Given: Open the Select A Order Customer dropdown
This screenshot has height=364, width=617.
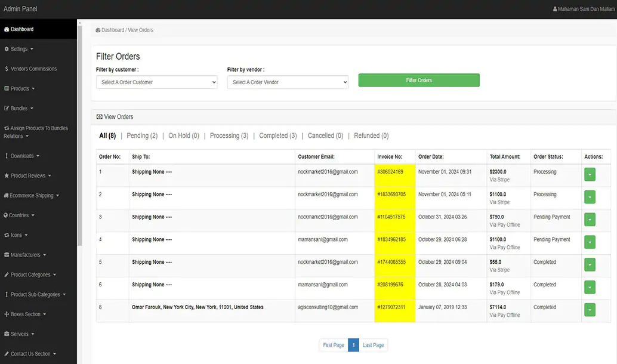Looking at the screenshot, I should (x=157, y=82).
